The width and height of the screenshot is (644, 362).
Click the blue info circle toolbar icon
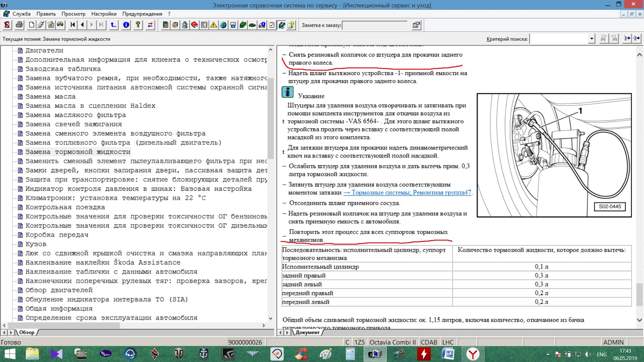click(126, 25)
